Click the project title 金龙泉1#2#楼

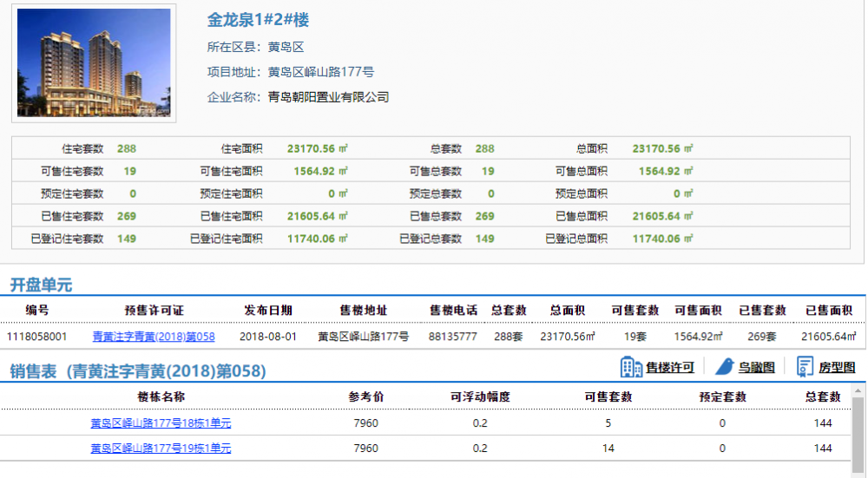coord(258,20)
